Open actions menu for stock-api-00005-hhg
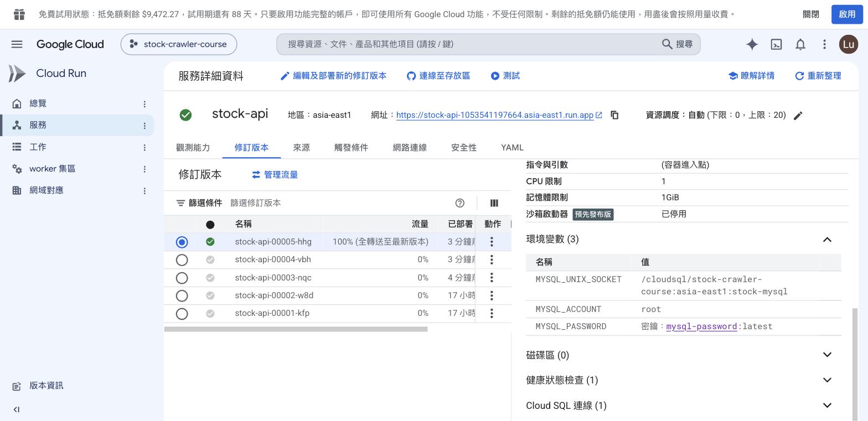This screenshot has height=421, width=868. click(x=492, y=242)
